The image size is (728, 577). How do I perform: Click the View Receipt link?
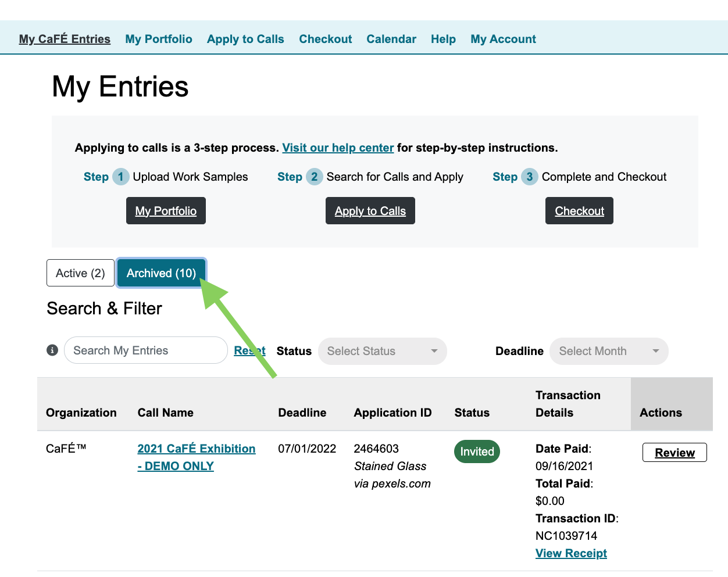coord(571,553)
